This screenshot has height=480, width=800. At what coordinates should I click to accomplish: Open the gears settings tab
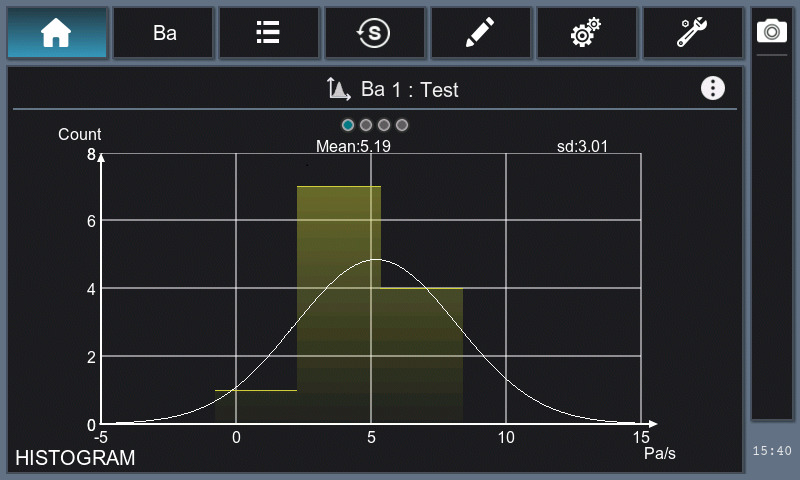click(587, 33)
